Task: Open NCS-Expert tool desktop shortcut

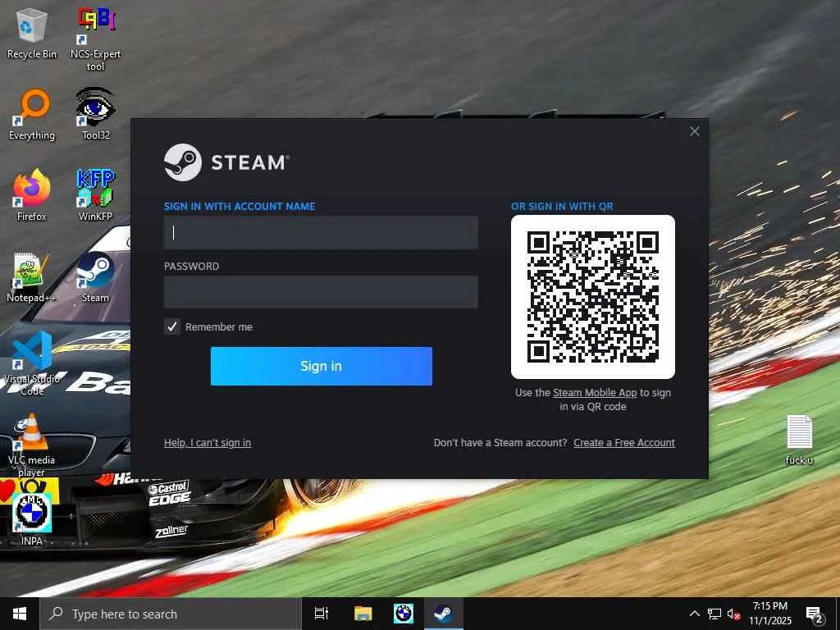Action: 95,39
